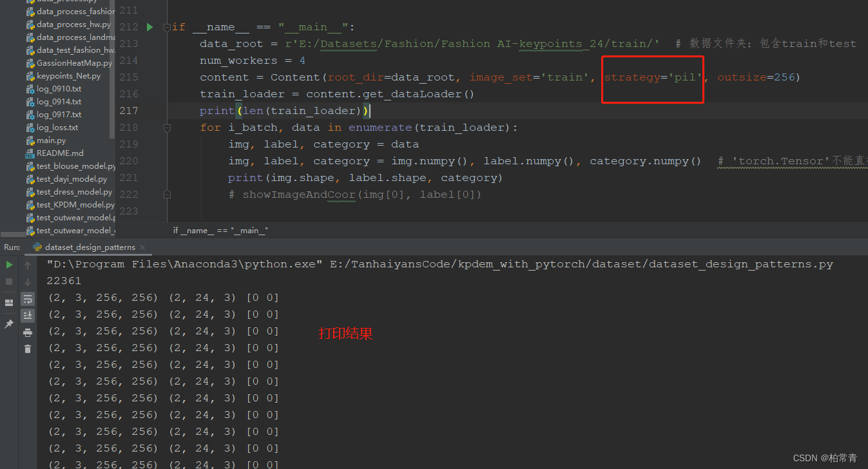Select data_test_fashion_hw file in project tree

(76, 50)
